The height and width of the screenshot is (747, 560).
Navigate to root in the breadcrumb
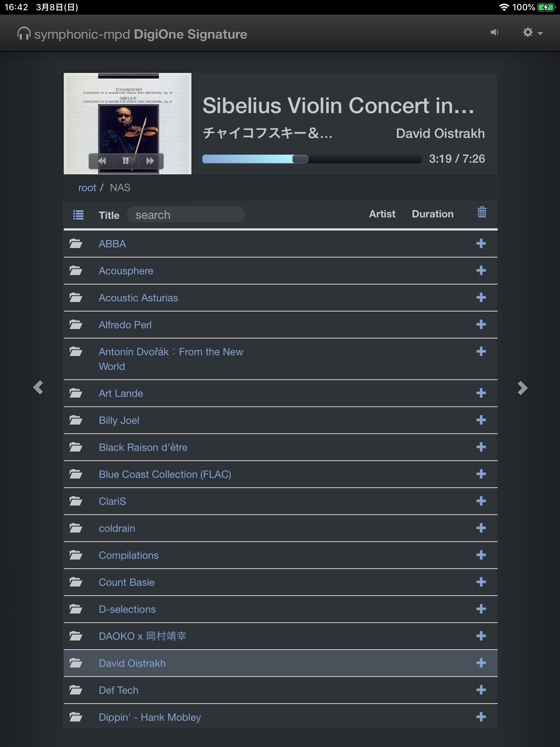[x=87, y=187]
